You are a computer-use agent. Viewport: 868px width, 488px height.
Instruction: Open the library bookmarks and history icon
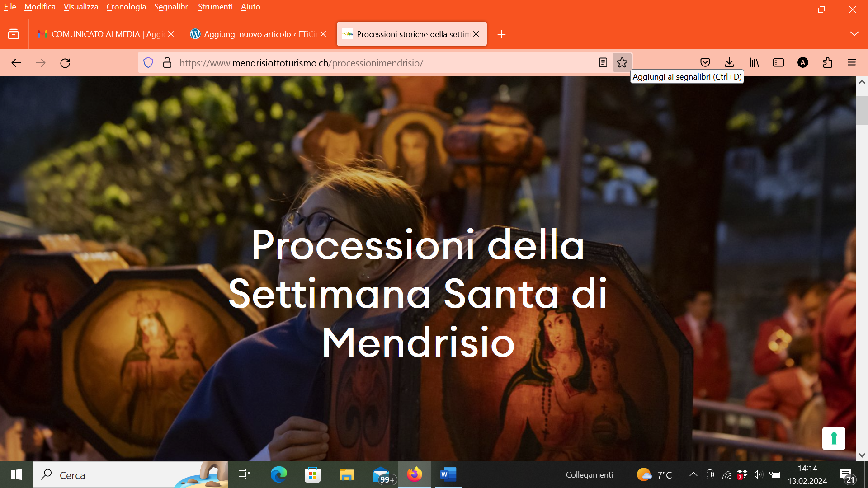[x=754, y=63]
